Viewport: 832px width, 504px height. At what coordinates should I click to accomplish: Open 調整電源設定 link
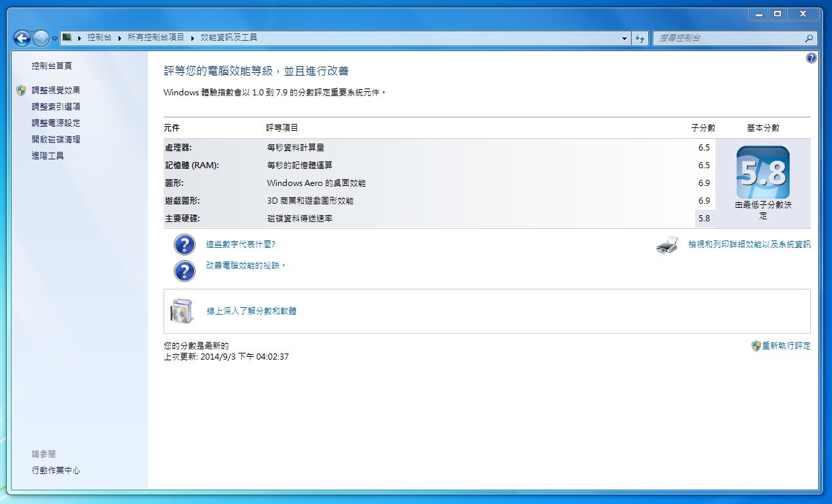pos(56,123)
